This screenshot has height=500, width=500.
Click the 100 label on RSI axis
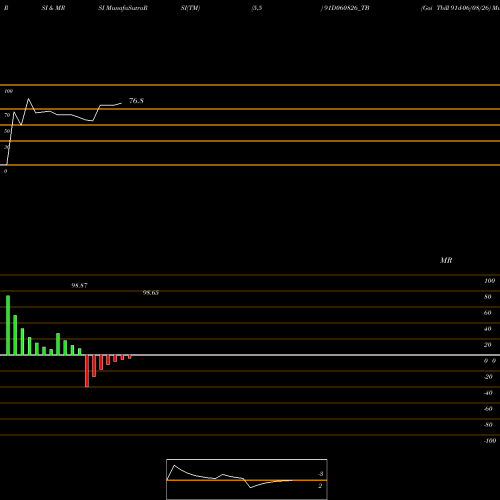point(9,91)
